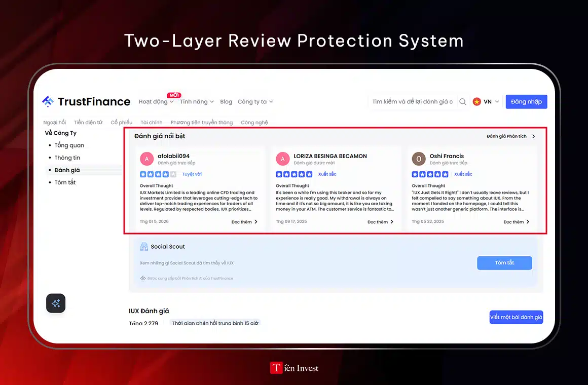Select the Cổ phiếu category tab

pyautogui.click(x=122, y=122)
